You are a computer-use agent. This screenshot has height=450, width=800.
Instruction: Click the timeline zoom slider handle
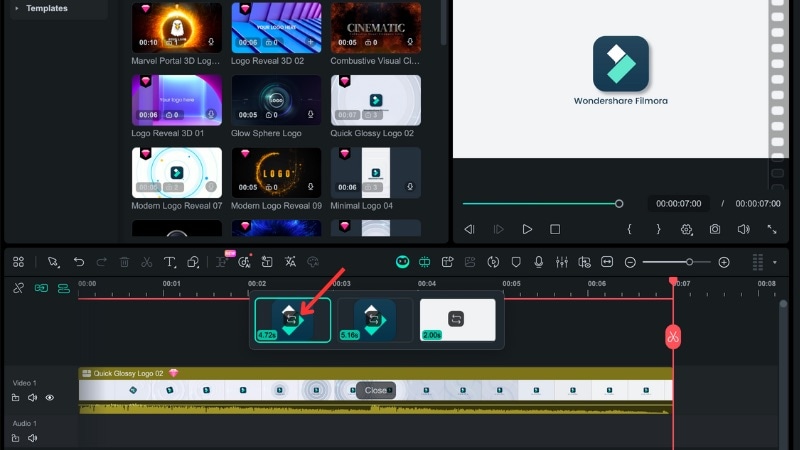[689, 262]
